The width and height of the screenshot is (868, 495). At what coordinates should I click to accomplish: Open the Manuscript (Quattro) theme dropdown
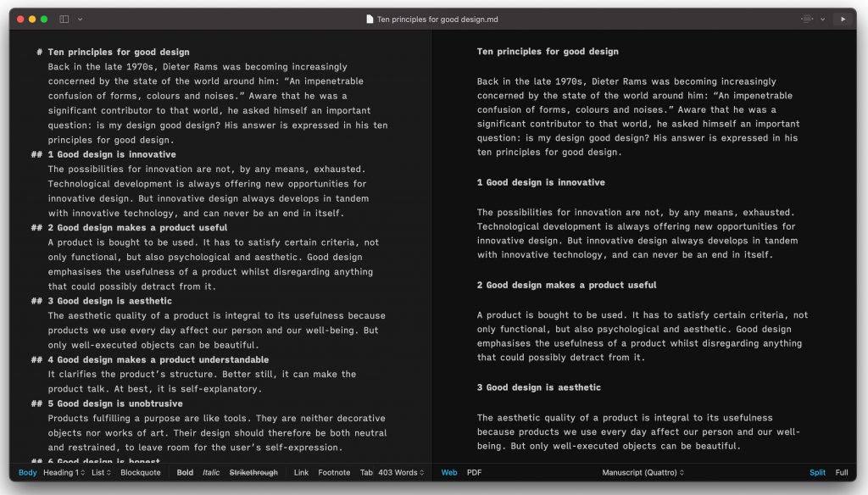(643, 472)
